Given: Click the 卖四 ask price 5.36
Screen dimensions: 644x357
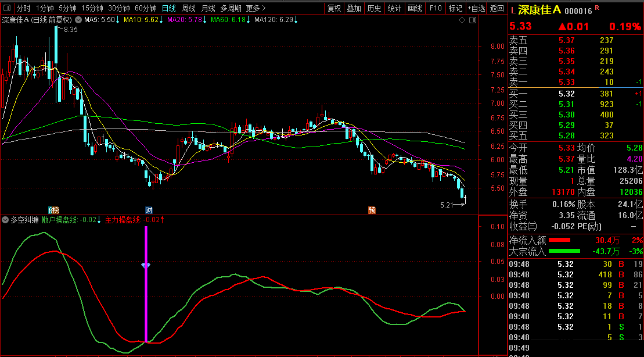Looking at the screenshot, I should (566, 51).
